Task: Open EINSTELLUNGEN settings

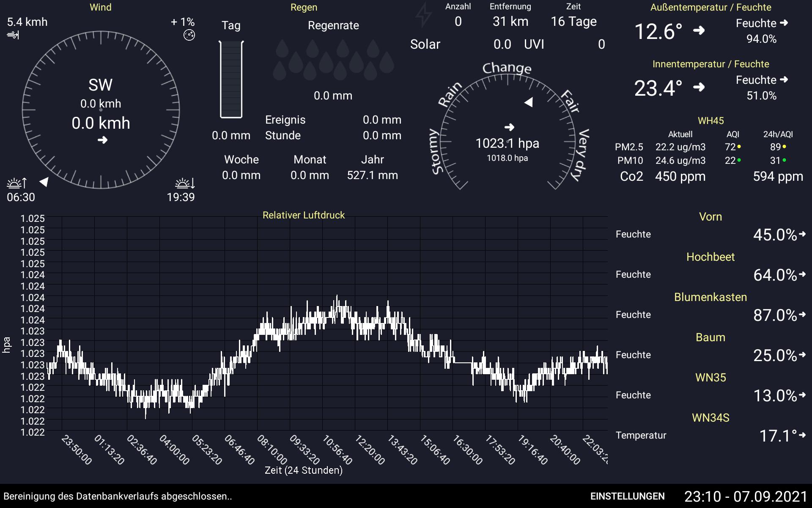Action: tap(627, 496)
